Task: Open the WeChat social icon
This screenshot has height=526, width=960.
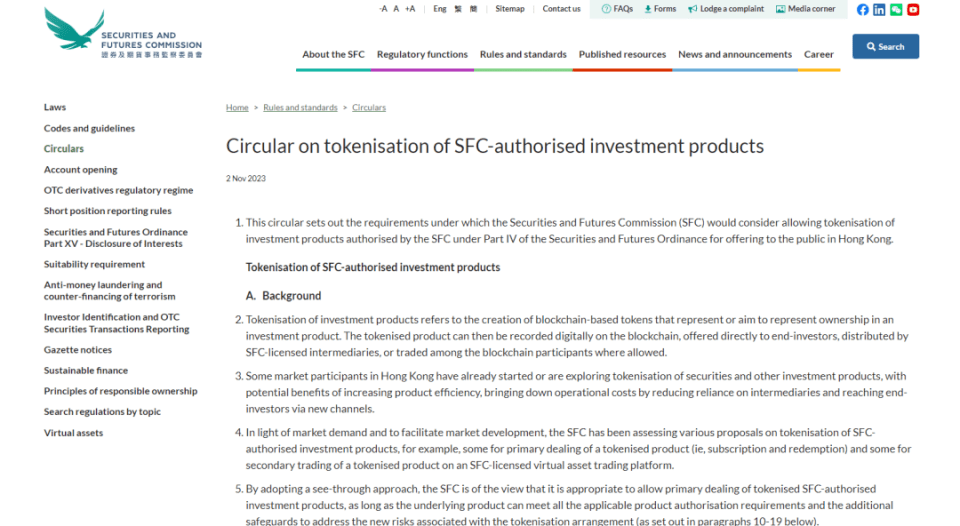Action: pyautogui.click(x=896, y=9)
